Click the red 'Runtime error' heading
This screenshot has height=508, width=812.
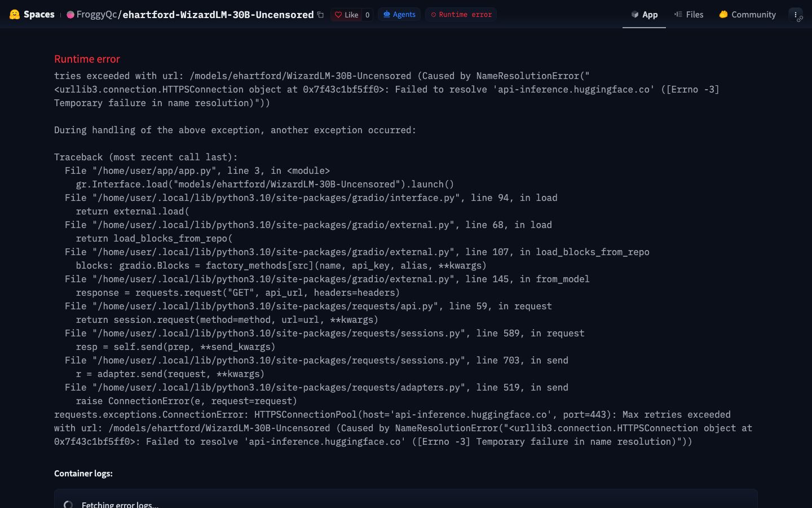(x=87, y=59)
